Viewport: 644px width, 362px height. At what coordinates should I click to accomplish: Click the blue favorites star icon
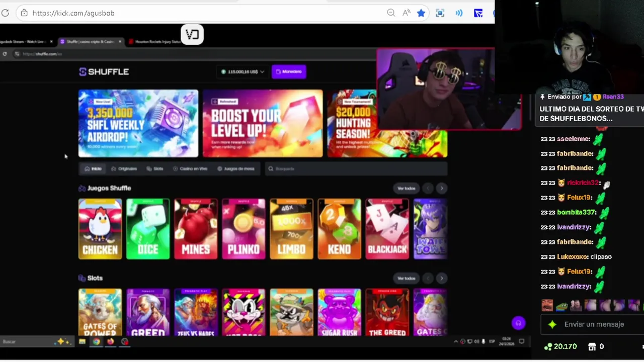point(421,13)
